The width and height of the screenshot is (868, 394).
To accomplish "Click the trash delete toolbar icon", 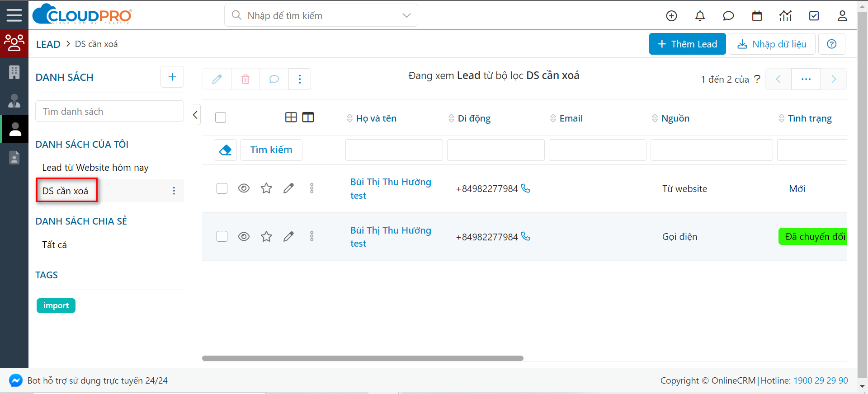I will [x=245, y=79].
